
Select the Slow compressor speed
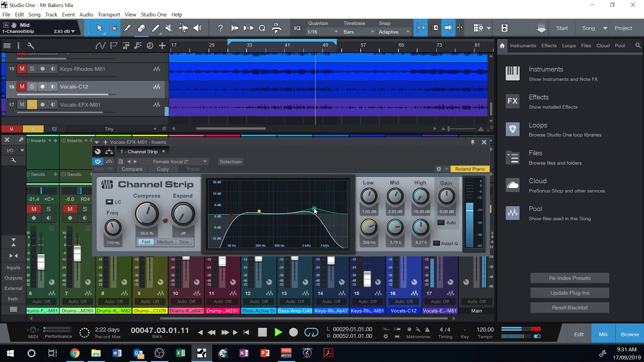click(184, 242)
